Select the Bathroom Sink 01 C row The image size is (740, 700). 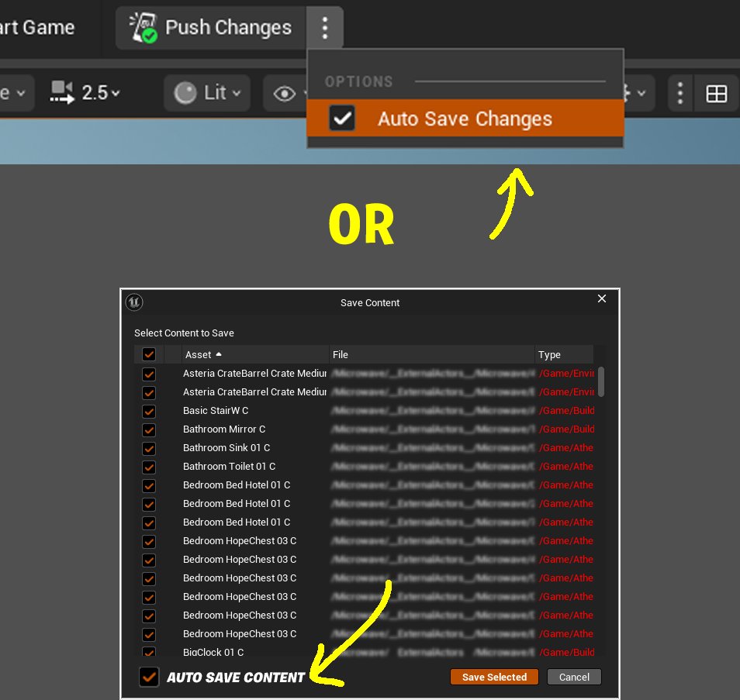(x=365, y=447)
